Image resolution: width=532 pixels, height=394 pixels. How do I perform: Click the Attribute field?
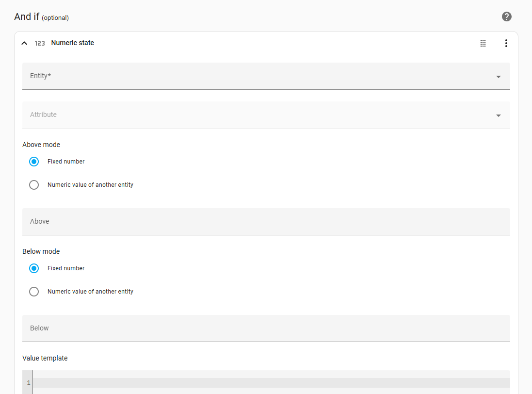pos(266,115)
